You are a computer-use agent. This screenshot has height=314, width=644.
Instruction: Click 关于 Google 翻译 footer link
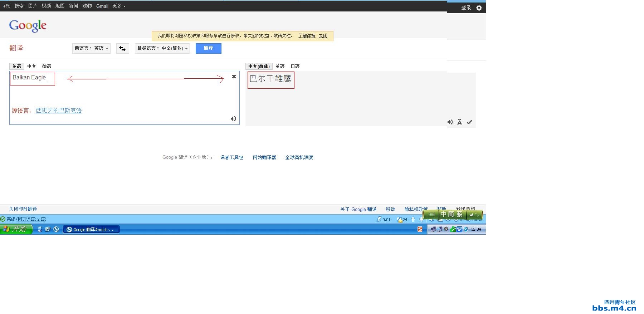358,209
